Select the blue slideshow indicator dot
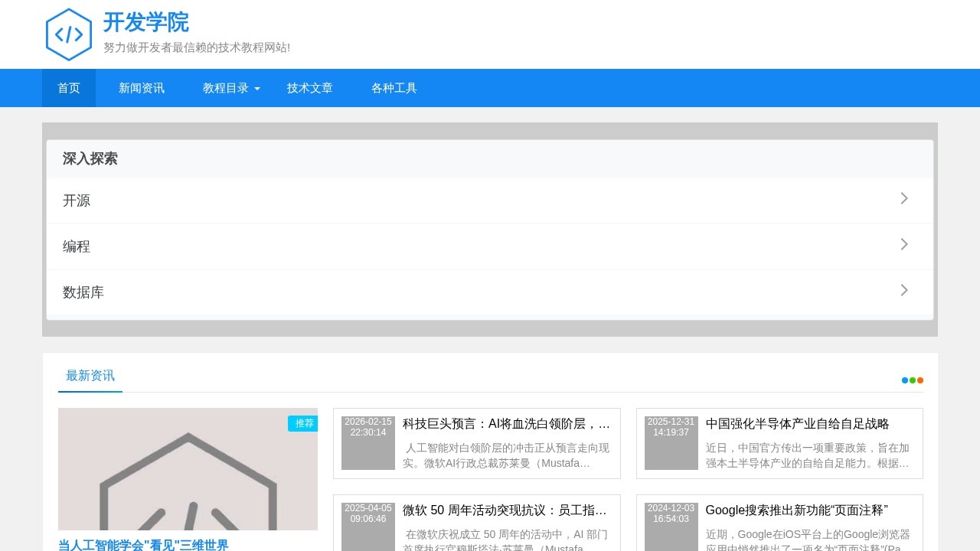The height and width of the screenshot is (551, 980). coord(904,380)
